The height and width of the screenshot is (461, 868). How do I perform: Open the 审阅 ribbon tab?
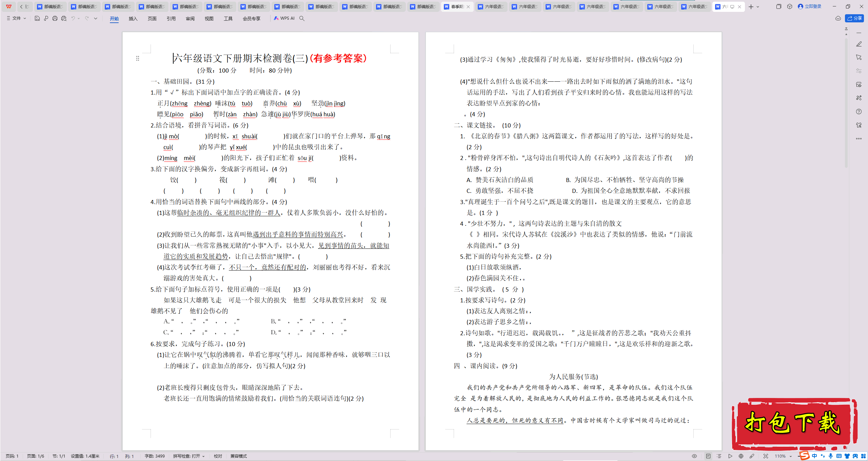tap(190, 19)
